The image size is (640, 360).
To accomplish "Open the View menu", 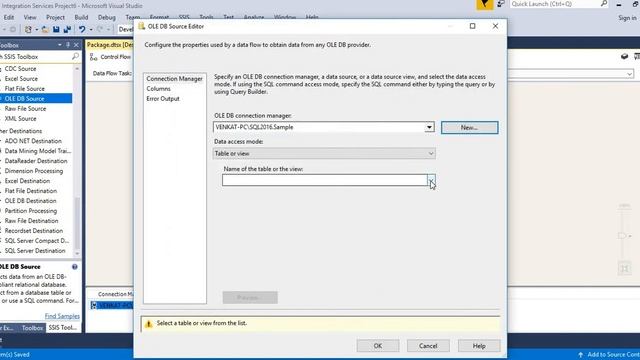I will click(30, 18).
